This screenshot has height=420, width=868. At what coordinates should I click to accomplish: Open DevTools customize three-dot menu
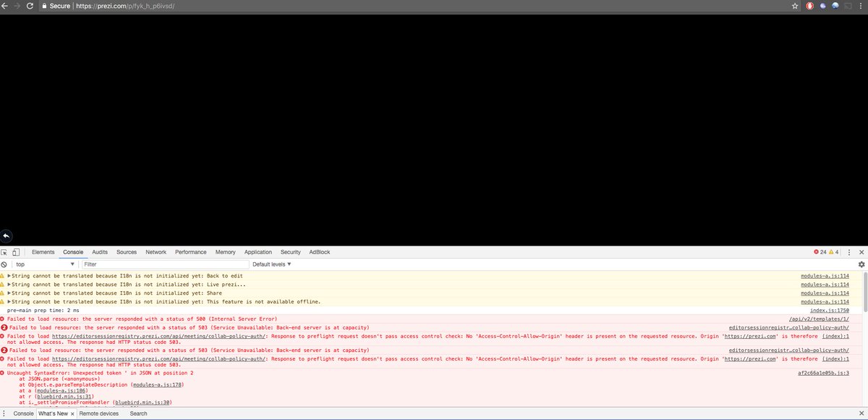coord(848,252)
